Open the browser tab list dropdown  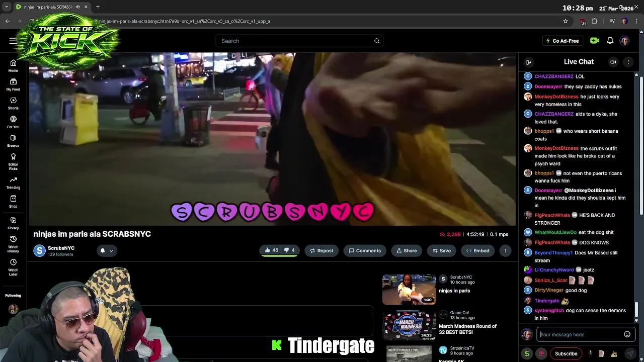[x=6, y=7]
